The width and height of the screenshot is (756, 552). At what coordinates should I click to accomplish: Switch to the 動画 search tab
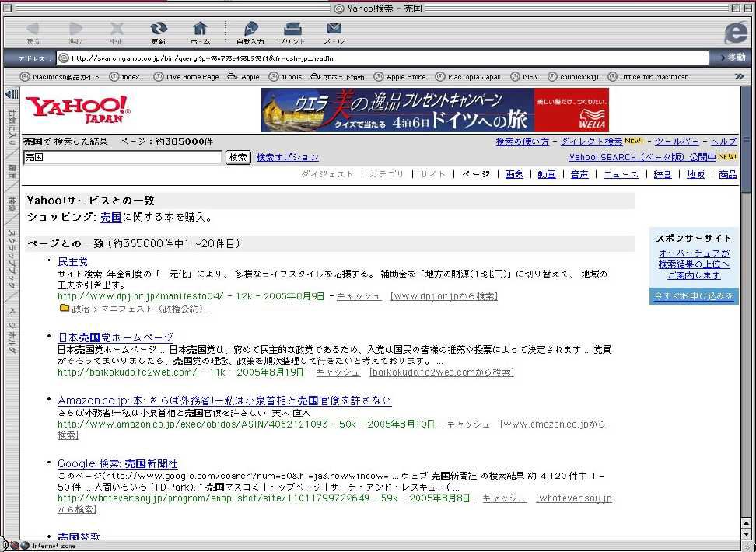[x=547, y=174]
